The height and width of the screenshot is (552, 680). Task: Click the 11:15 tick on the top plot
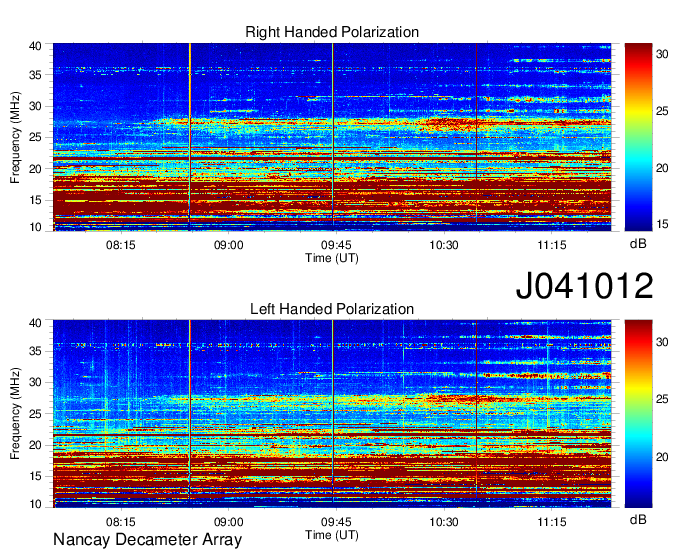tap(552, 245)
